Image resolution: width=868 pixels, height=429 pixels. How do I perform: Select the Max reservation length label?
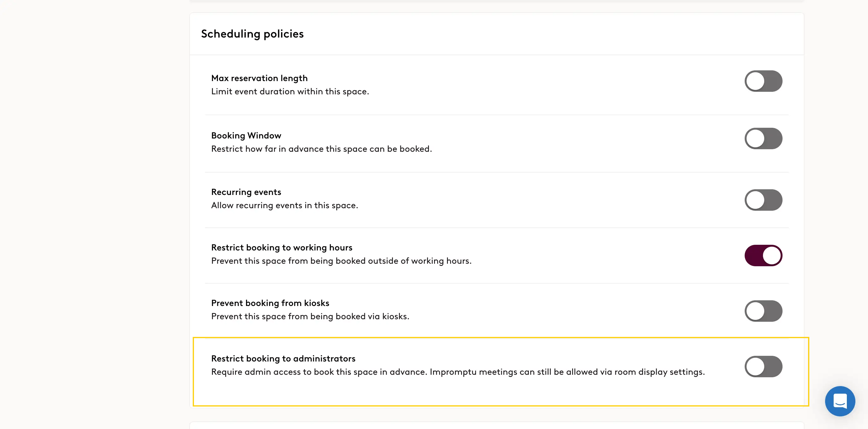tap(260, 78)
